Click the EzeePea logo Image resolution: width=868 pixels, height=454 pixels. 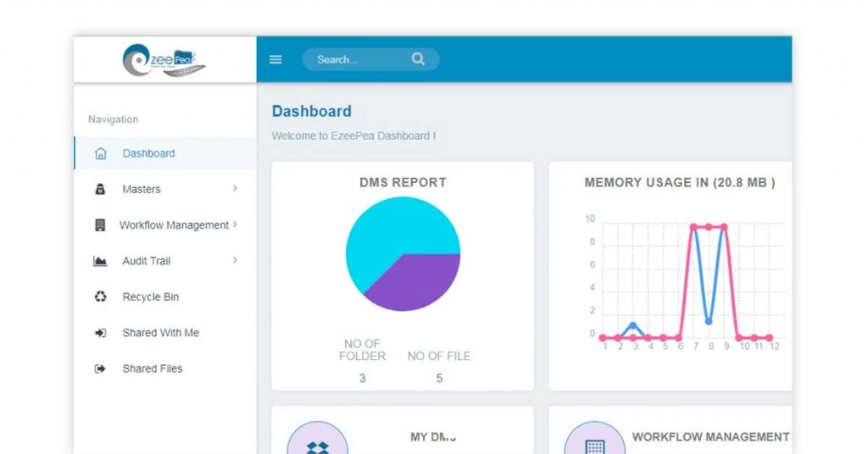(x=164, y=60)
